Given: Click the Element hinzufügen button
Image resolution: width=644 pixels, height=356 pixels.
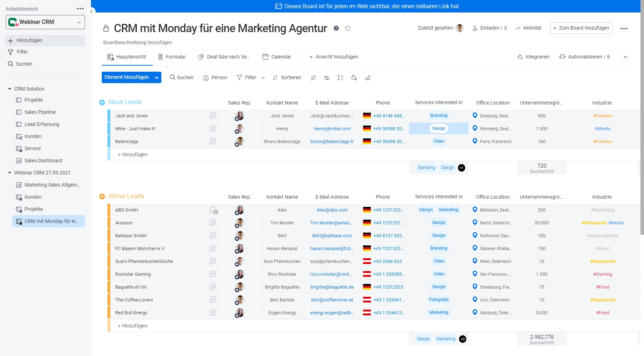Looking at the screenshot, I should 127,77.
